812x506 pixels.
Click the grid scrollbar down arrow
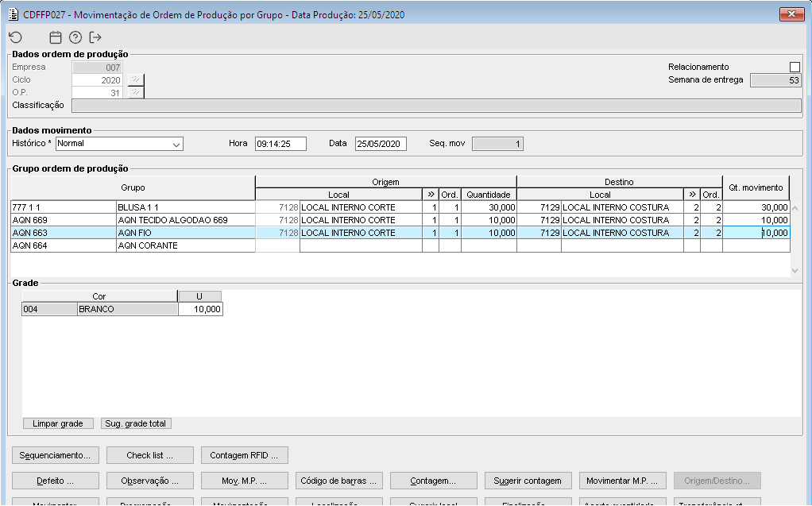[x=795, y=271]
